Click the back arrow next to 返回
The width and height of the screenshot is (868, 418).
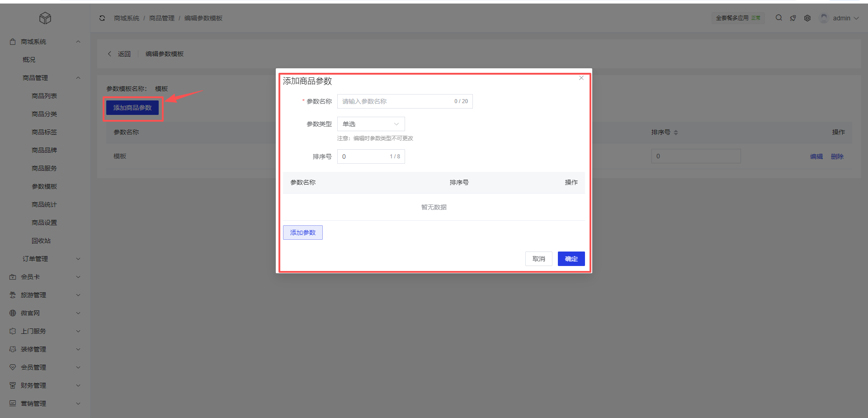[109, 54]
